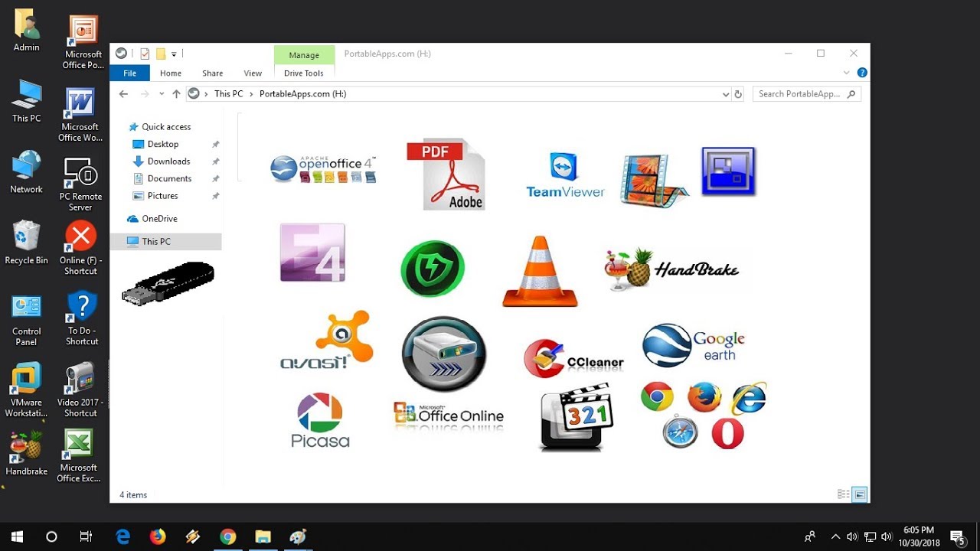The width and height of the screenshot is (980, 551).
Task: Go up one level with the Up arrow
Action: pos(176,94)
